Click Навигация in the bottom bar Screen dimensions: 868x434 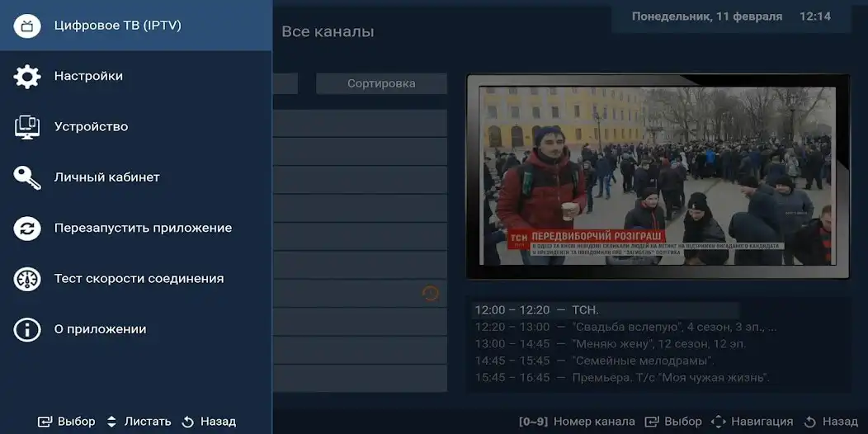pyautogui.click(x=761, y=422)
